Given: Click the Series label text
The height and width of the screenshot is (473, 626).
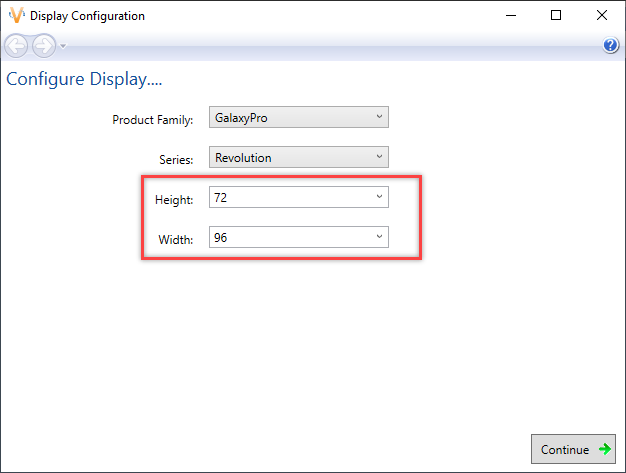Looking at the screenshot, I should [176, 160].
